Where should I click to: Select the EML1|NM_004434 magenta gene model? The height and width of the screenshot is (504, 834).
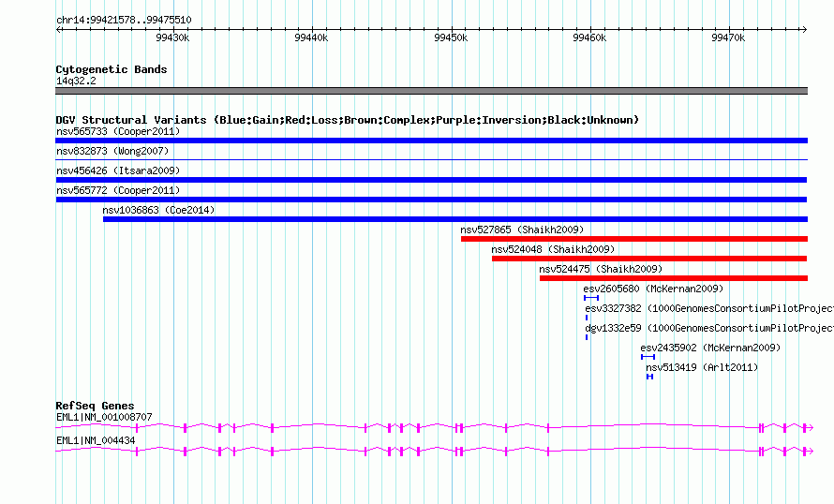point(434,451)
